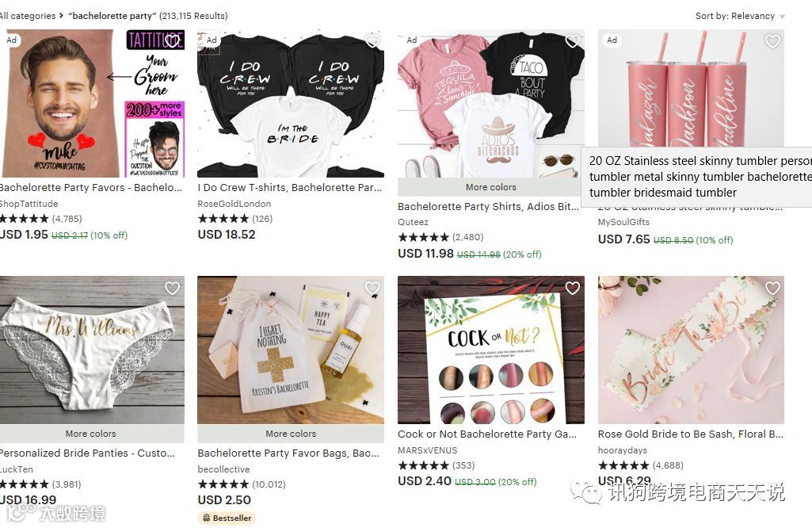
Task: Favorite the pink skinny tumbler listing heart
Action: coord(772,41)
